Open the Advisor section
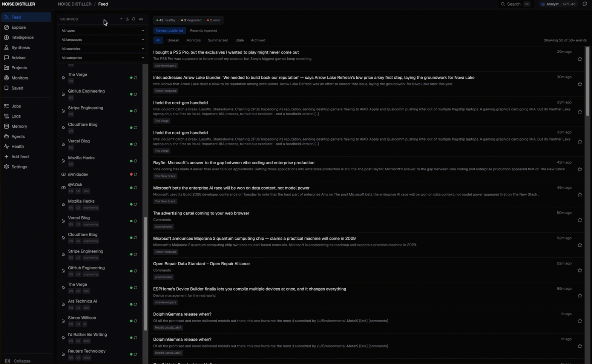 point(26,58)
